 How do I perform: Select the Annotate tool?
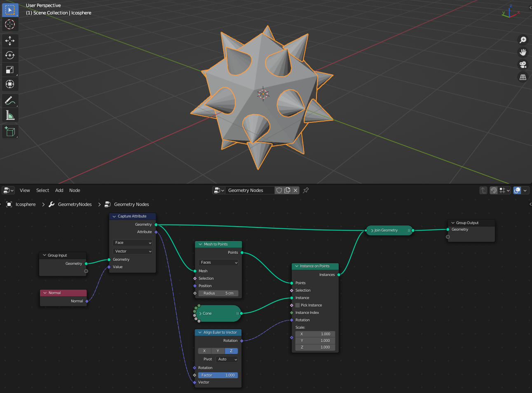[x=10, y=101]
